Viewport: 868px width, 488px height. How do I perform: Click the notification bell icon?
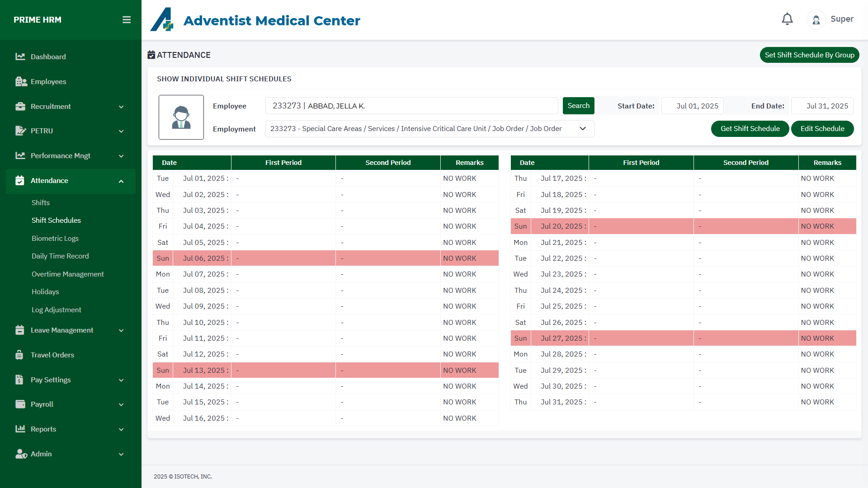[787, 19]
